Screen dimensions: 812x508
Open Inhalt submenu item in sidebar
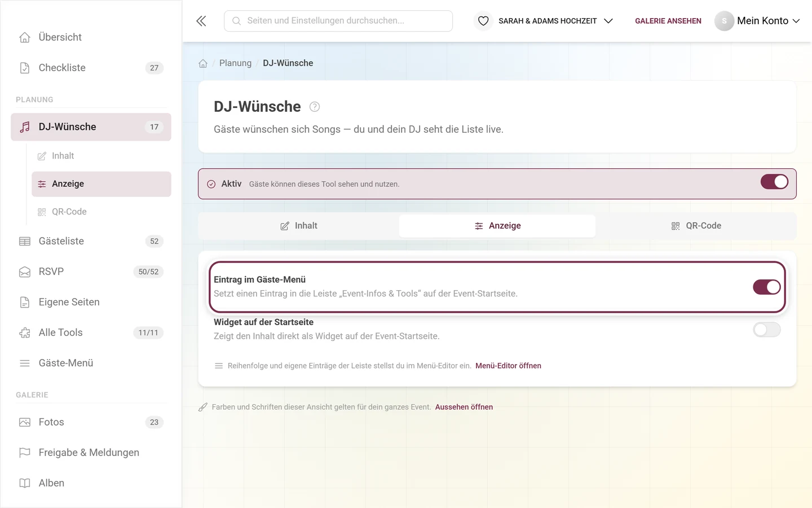click(x=101, y=156)
